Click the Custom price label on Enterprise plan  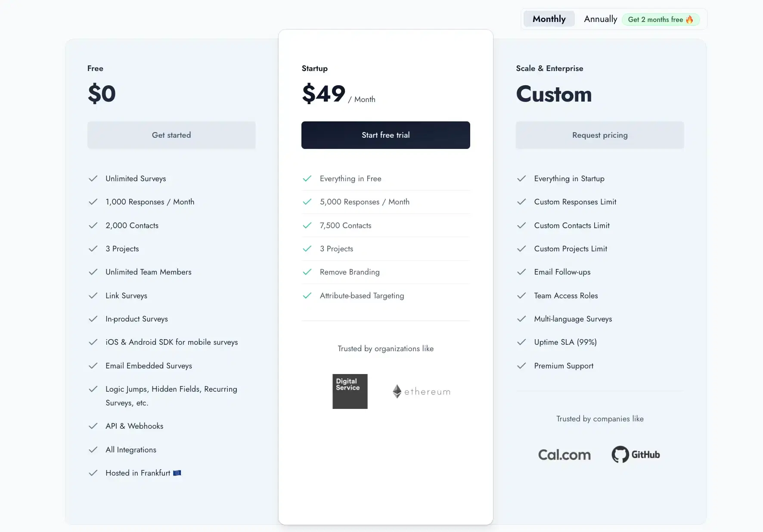(554, 94)
